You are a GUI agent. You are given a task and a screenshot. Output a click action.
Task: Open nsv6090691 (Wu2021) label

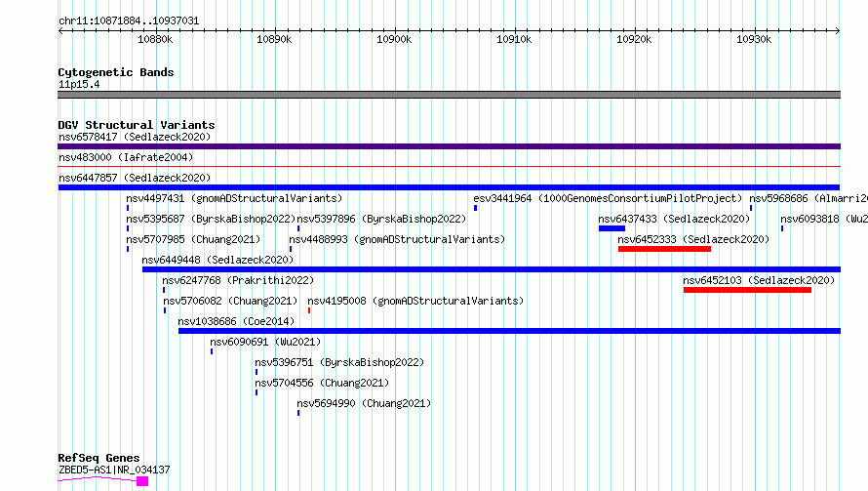[x=265, y=342]
